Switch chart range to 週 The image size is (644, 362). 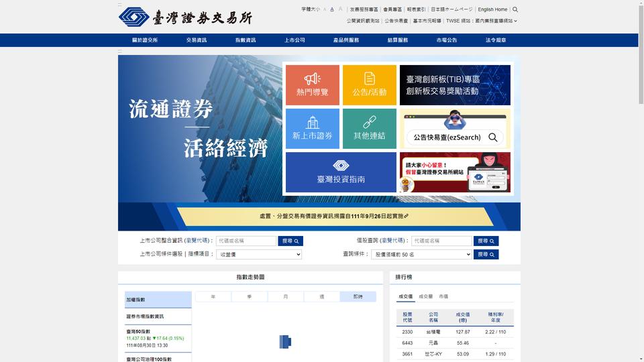[x=321, y=297]
